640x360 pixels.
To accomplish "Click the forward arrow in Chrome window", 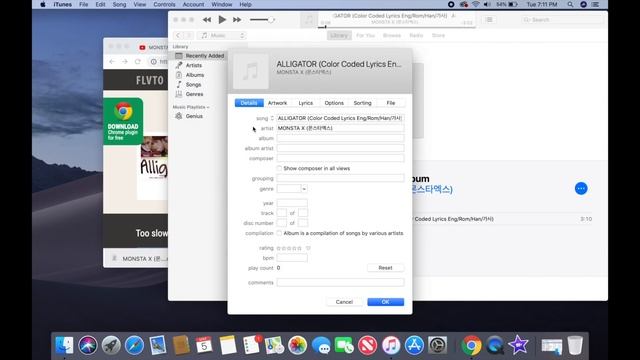I will point(124,61).
